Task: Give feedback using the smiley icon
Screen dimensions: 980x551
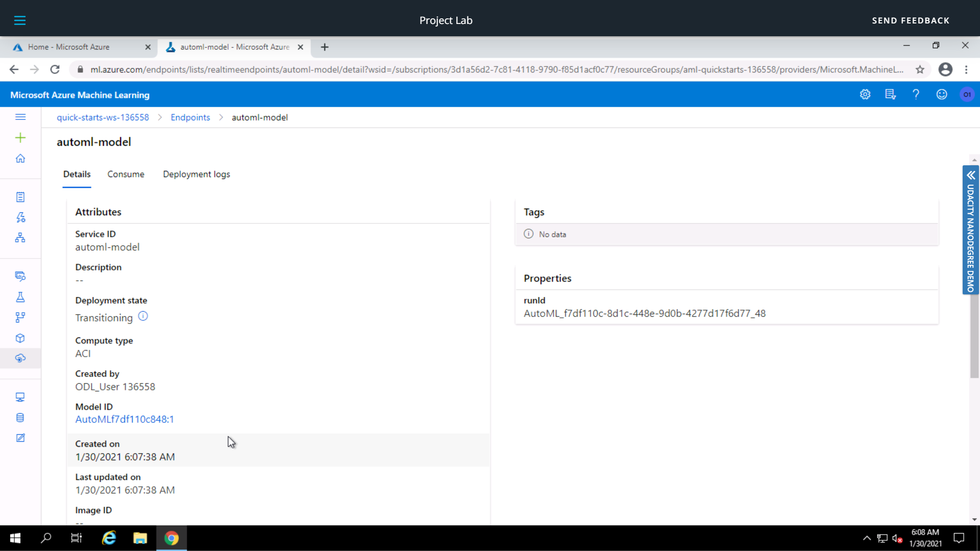Action: [941, 94]
